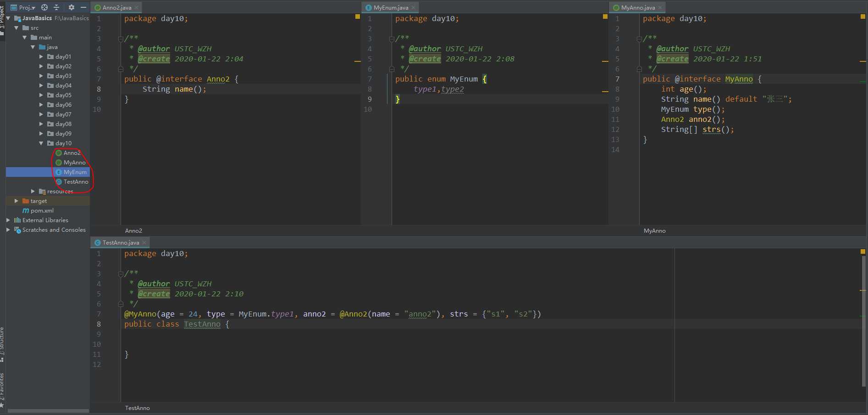Click MyAnno identifier in MyAnno.java declaration

point(739,79)
